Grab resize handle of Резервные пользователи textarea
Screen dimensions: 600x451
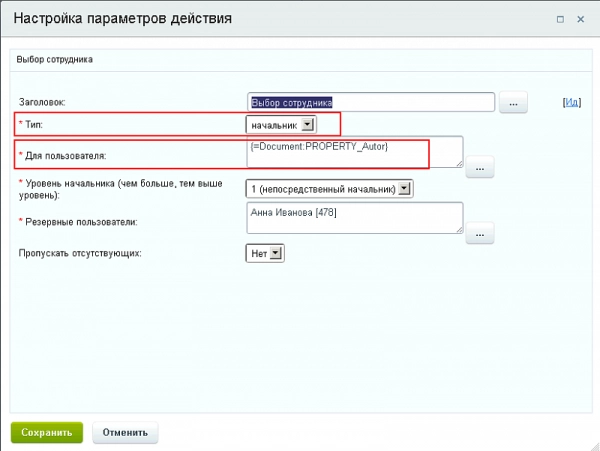click(x=458, y=229)
